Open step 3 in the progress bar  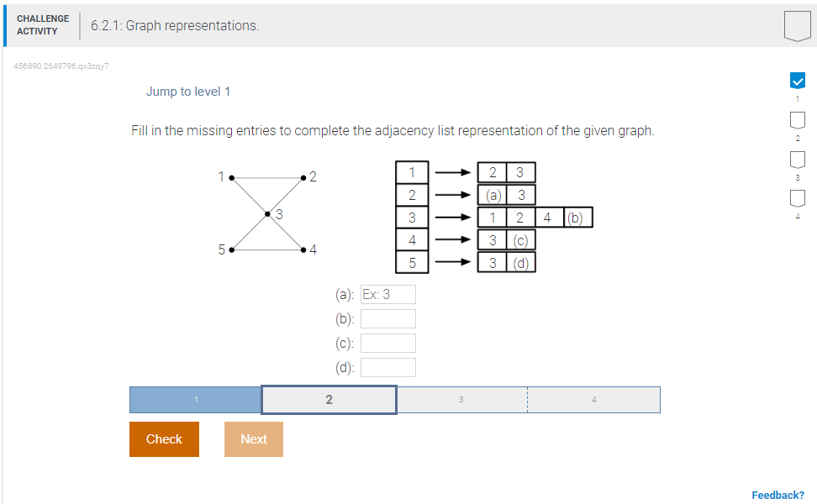point(461,399)
